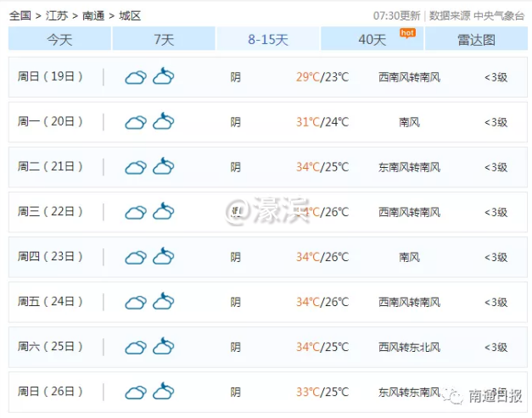
Task: Click the 江苏 breadcrumb link
Action: (57, 15)
